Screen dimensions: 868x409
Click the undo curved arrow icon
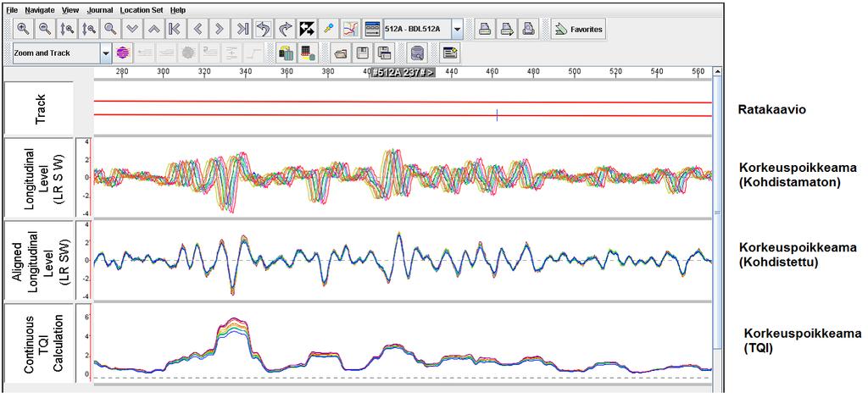(x=263, y=29)
